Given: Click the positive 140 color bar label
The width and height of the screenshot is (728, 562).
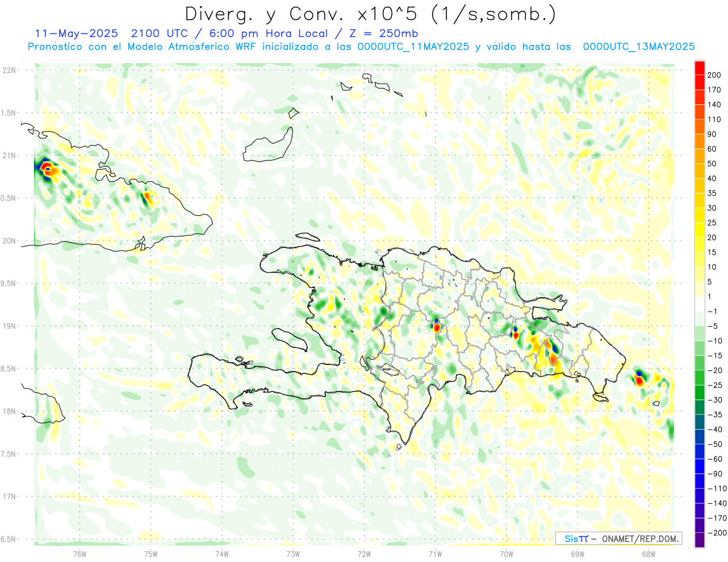Looking at the screenshot, I should [x=714, y=105].
